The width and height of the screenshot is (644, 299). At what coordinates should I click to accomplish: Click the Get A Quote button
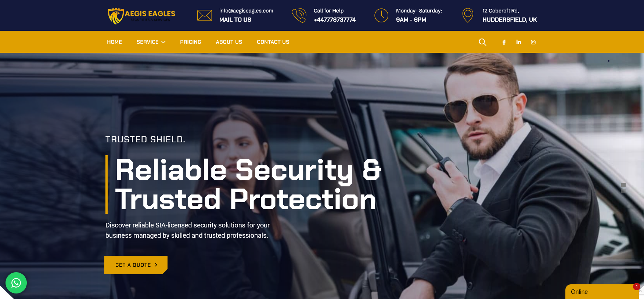(x=136, y=265)
